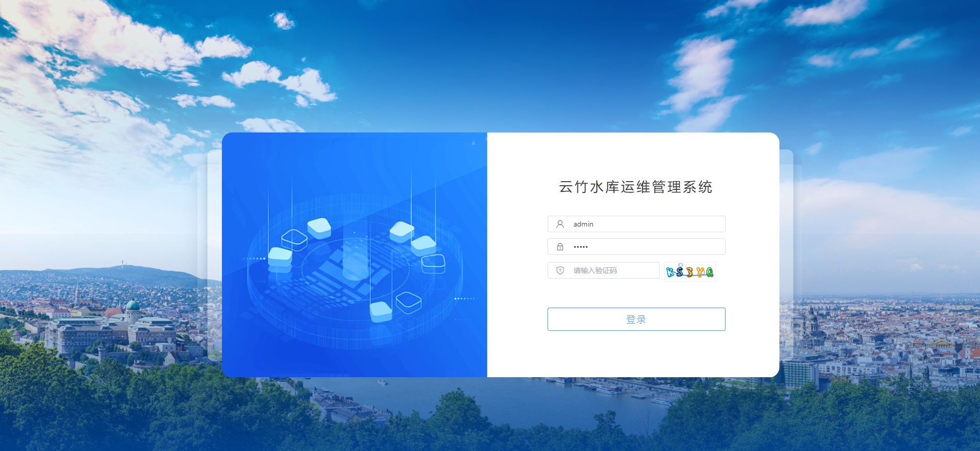Select the digit 3 in the captcha image
This screenshot has width=980, height=451.
click(690, 272)
